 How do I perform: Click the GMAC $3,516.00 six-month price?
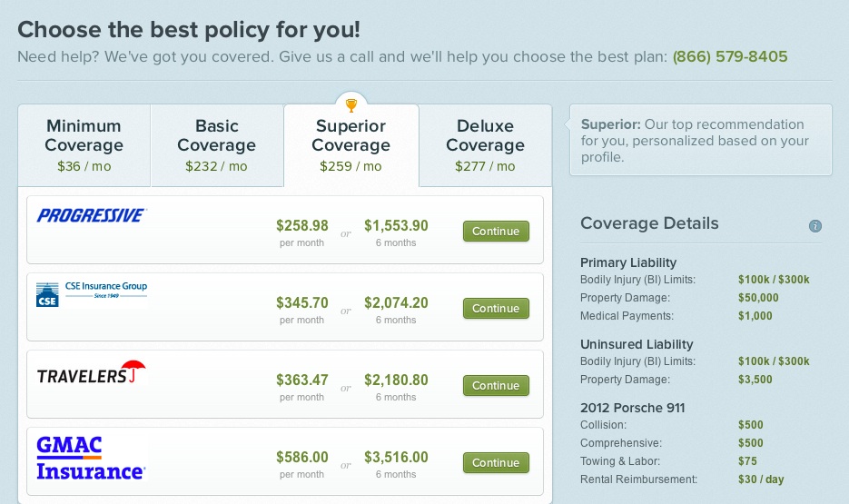[396, 458]
